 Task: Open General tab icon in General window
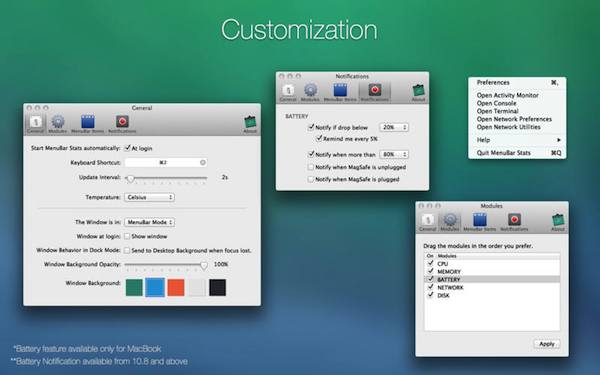coord(36,122)
